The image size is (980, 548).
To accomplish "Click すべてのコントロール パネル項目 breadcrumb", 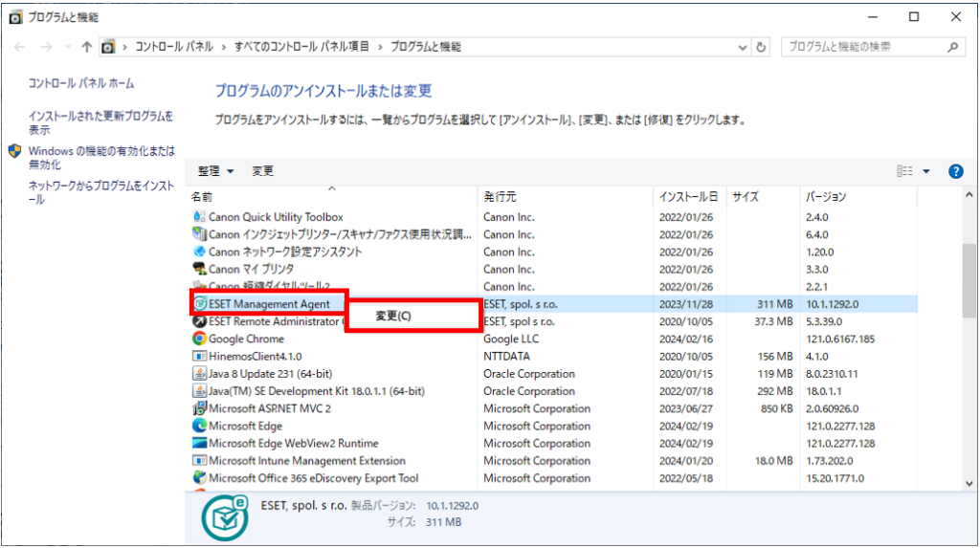I will [301, 47].
